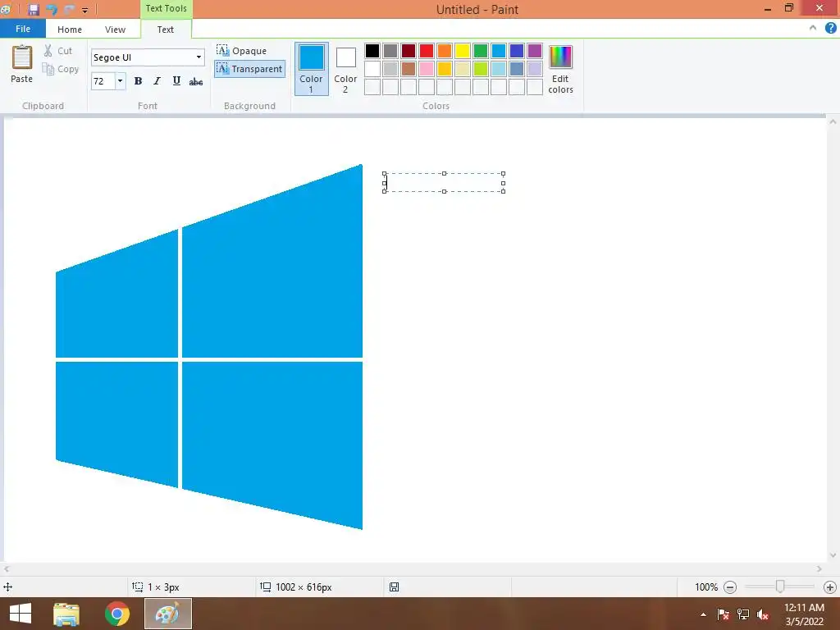Toggle Italic formatting
Viewport: 840px width, 630px height.
click(x=157, y=81)
